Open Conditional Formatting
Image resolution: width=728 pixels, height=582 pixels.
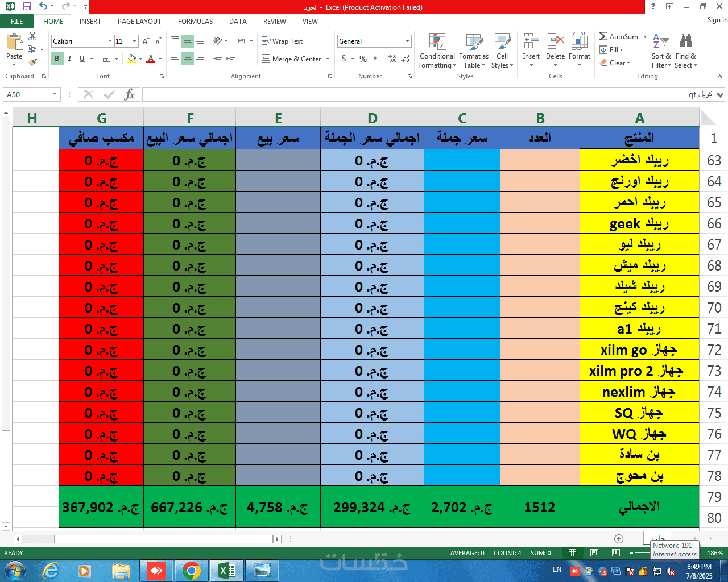437,51
